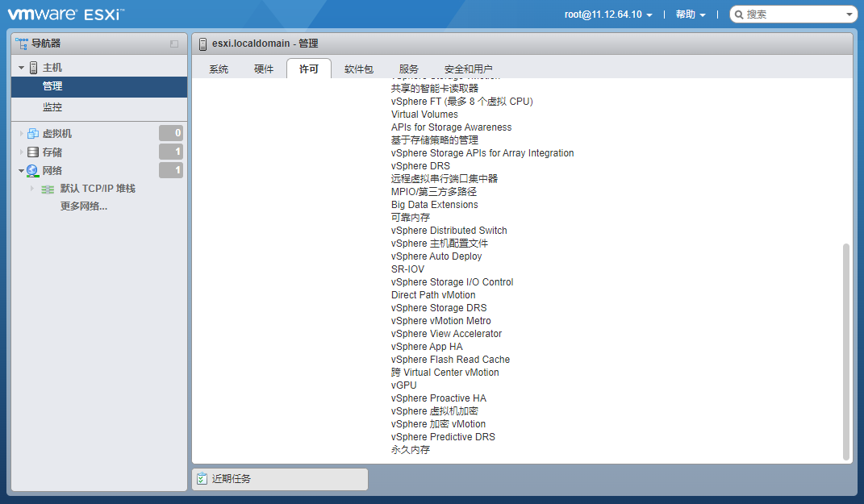Click the esxi.localdomain panel title
Viewport: 864px width, 504px height.
pos(265,44)
